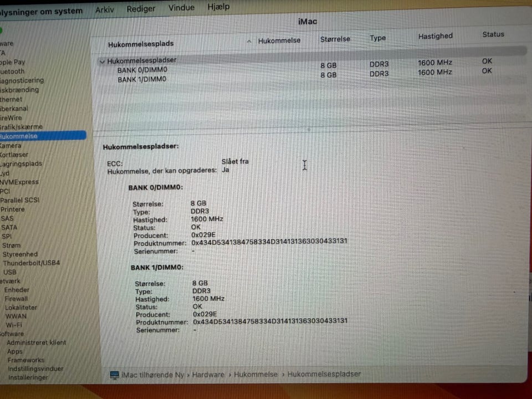The image size is (532, 399).
Task: Select Parallel SCSI in the sidebar
Action: (x=20, y=200)
